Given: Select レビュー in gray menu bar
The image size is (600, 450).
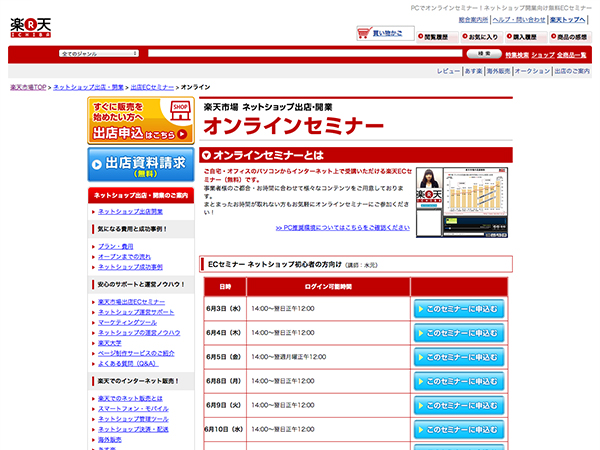Looking at the screenshot, I should point(448,71).
